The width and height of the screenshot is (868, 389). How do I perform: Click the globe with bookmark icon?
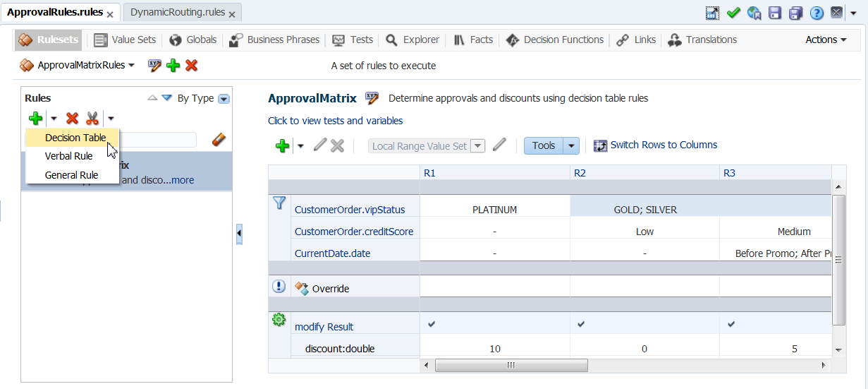[x=754, y=13]
